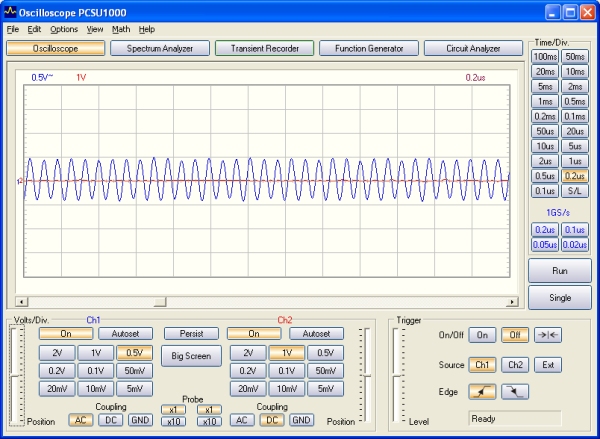This screenshot has width=600, height=439.
Task: Open the Options menu
Action: click(64, 29)
